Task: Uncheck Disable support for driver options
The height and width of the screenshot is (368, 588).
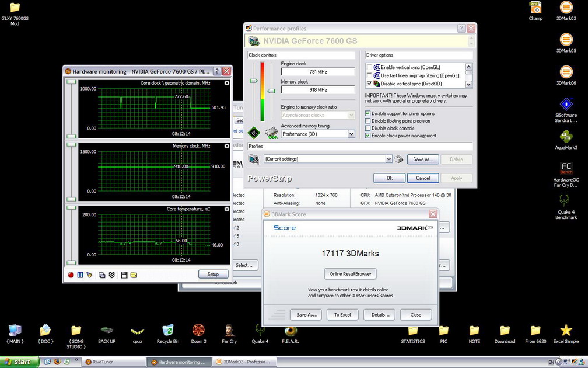Action: pyautogui.click(x=368, y=113)
